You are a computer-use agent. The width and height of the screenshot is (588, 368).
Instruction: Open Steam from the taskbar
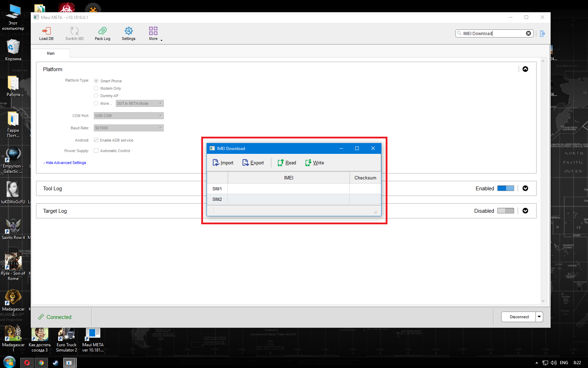(x=55, y=363)
